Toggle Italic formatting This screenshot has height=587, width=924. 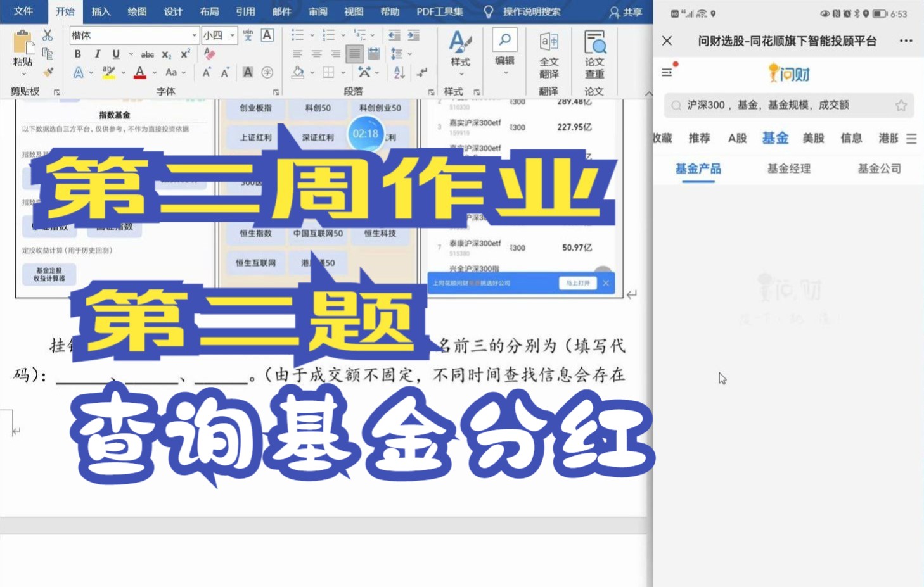point(97,54)
